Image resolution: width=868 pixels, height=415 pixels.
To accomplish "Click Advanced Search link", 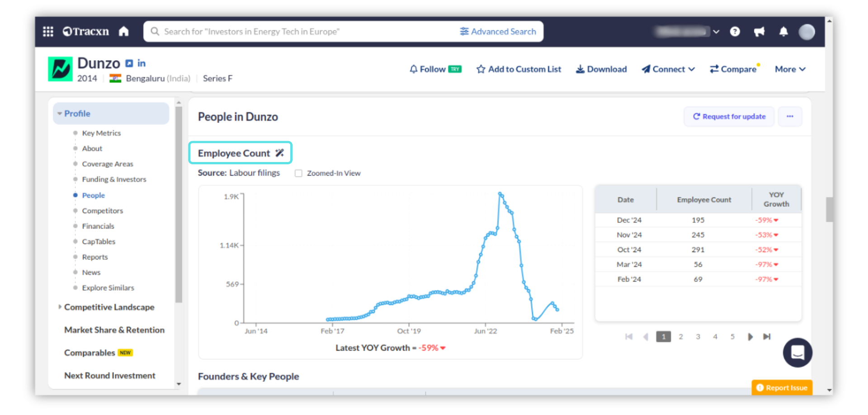I will [x=498, y=31].
